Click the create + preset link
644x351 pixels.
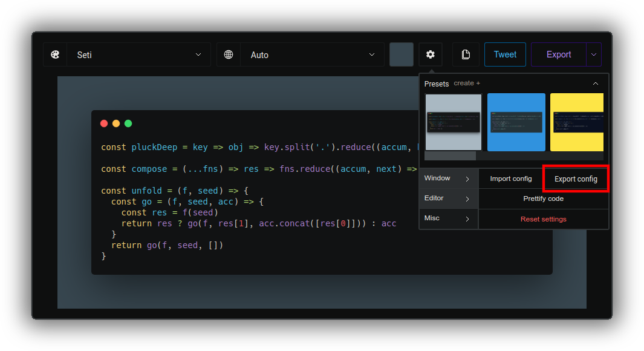pyautogui.click(x=467, y=83)
